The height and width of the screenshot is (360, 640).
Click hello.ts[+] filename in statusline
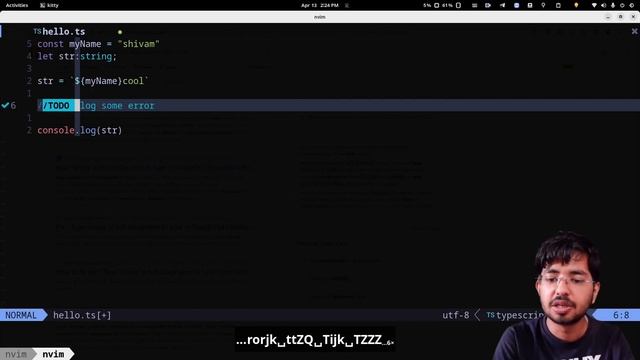point(82,315)
